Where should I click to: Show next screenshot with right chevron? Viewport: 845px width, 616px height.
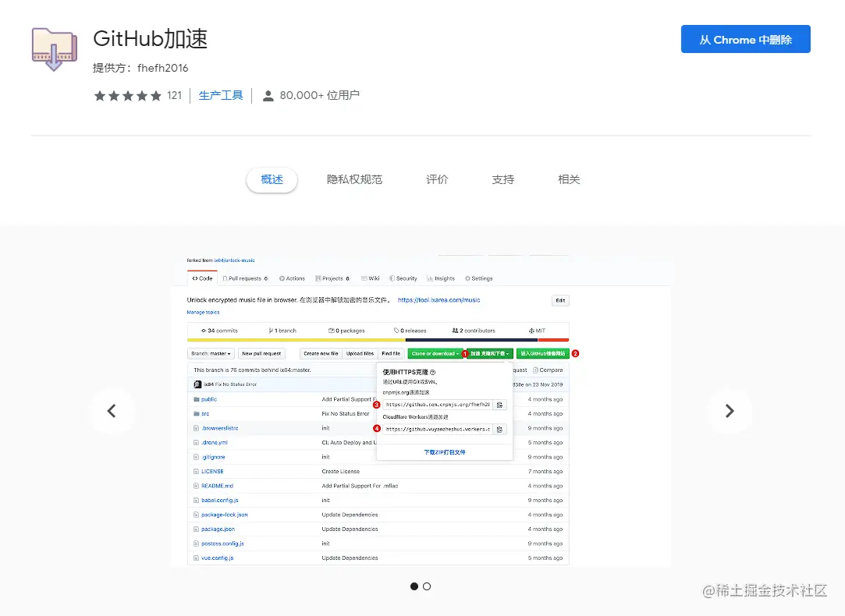point(730,411)
